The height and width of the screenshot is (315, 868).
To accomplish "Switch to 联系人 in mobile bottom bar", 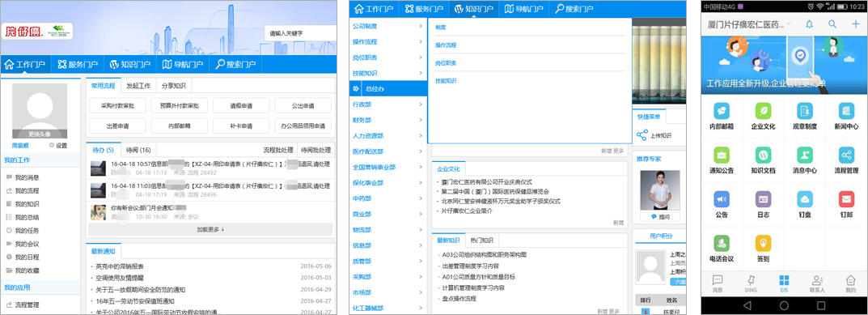I will 817,283.
